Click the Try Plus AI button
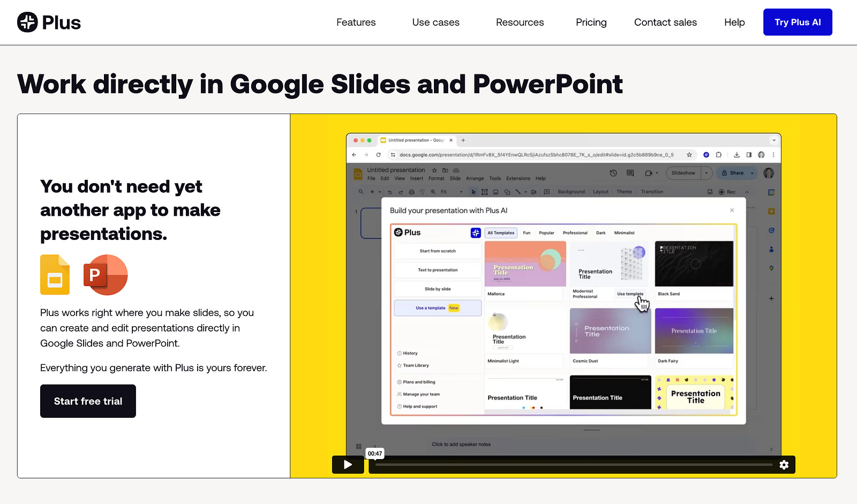 pos(798,22)
